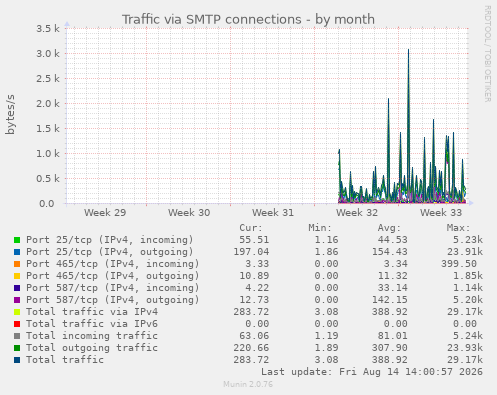497x395 pixels.
Task: Click the 'Week 29' axis label
Action: click(105, 213)
